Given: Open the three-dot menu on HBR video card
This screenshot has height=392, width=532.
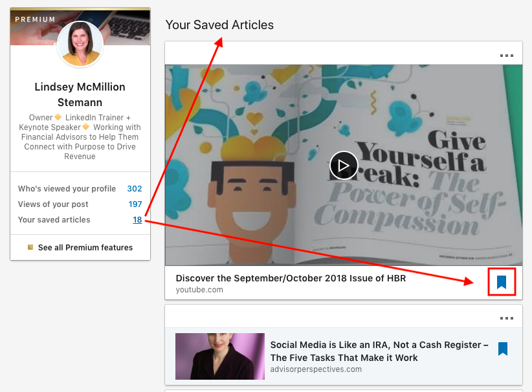Looking at the screenshot, I should click(507, 55).
